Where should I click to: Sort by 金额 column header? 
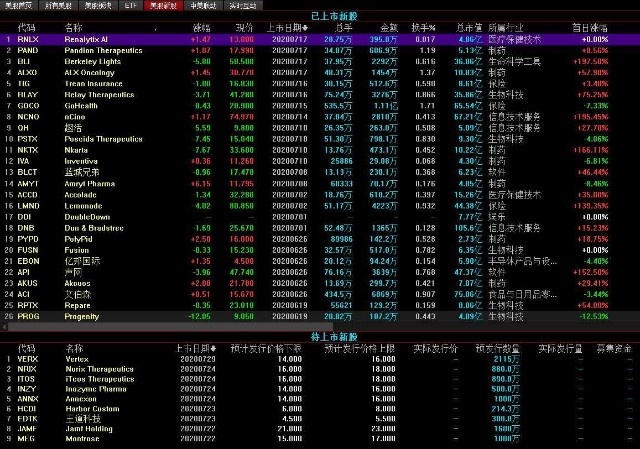(x=389, y=28)
